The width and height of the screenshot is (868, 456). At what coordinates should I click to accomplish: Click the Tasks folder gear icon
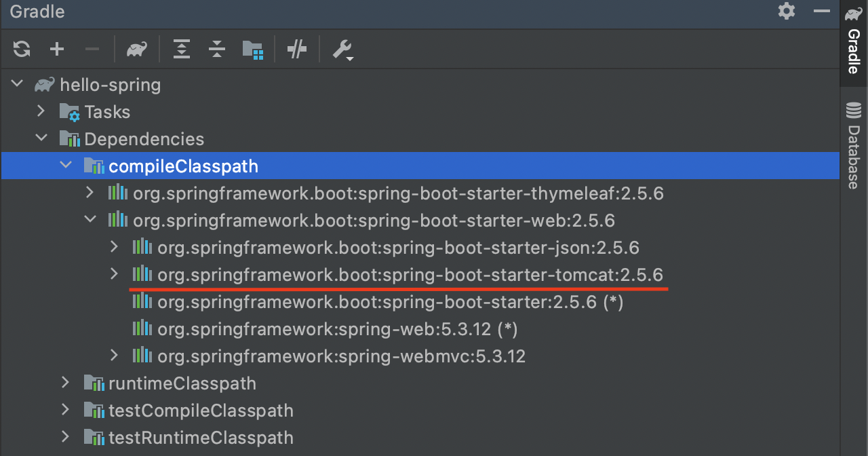pyautogui.click(x=69, y=112)
